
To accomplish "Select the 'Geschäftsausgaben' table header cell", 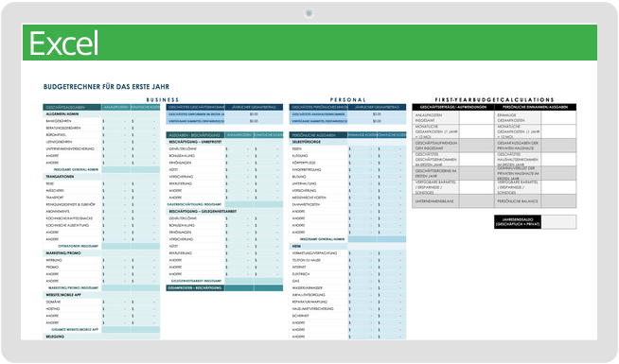I will 72,107.
